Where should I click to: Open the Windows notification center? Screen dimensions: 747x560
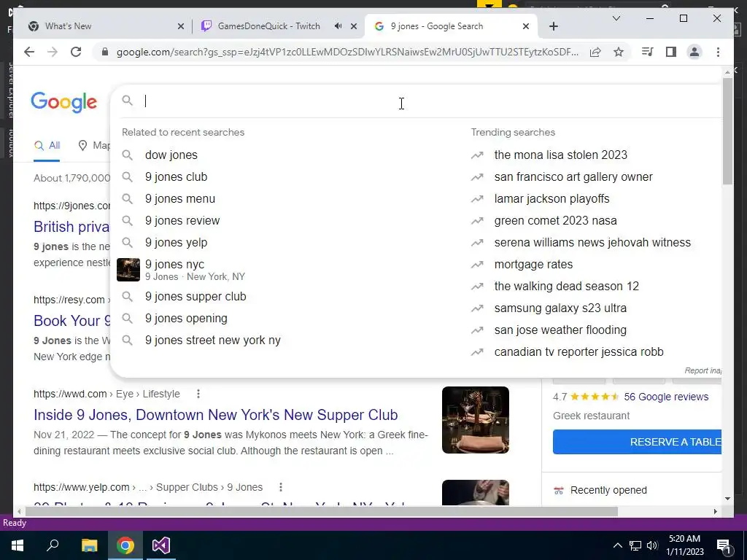coord(724,547)
